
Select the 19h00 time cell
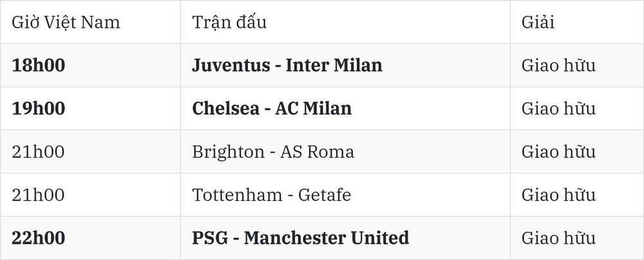tap(38, 108)
